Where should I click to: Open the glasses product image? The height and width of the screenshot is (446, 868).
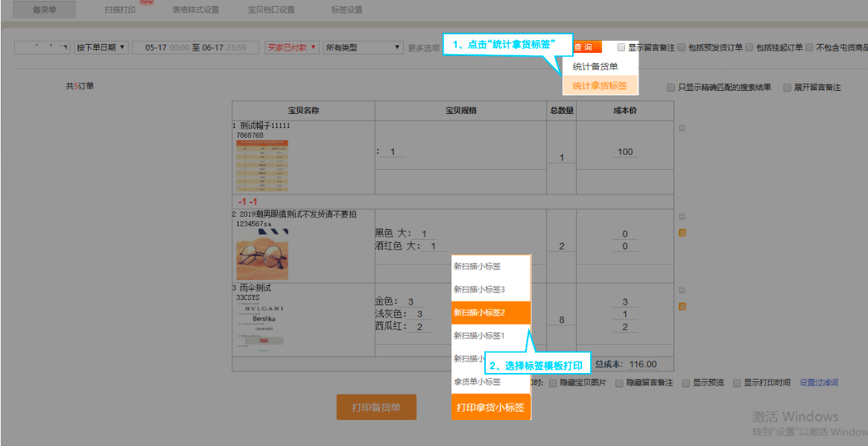262,255
